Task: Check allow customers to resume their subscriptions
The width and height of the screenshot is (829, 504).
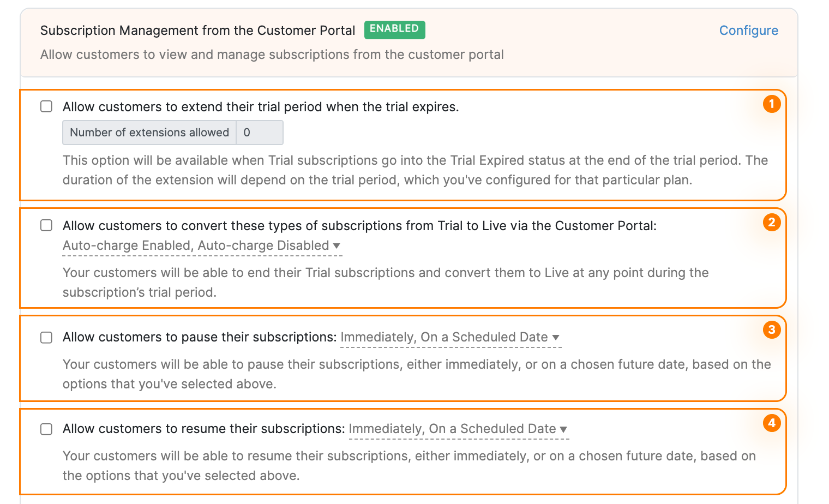Action: [46, 429]
